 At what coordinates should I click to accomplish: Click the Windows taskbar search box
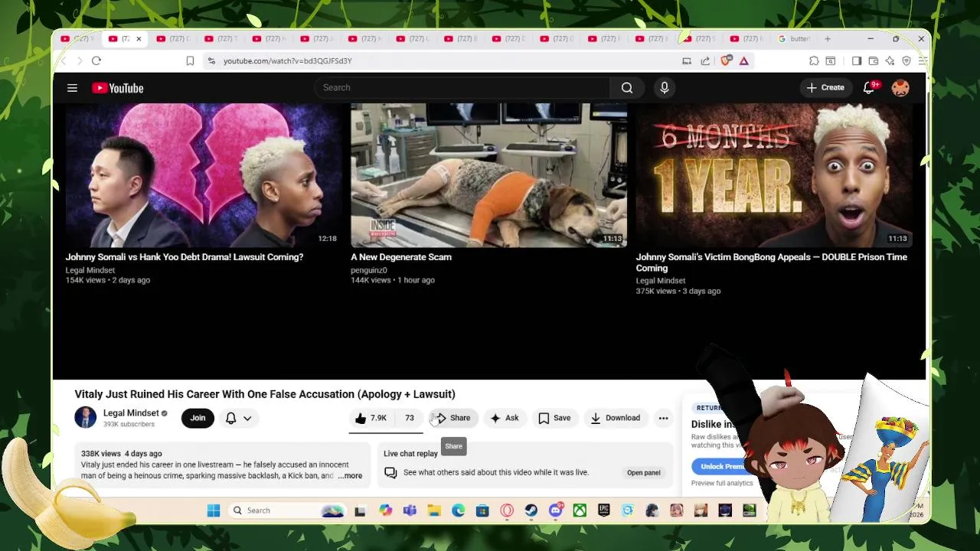(287, 510)
